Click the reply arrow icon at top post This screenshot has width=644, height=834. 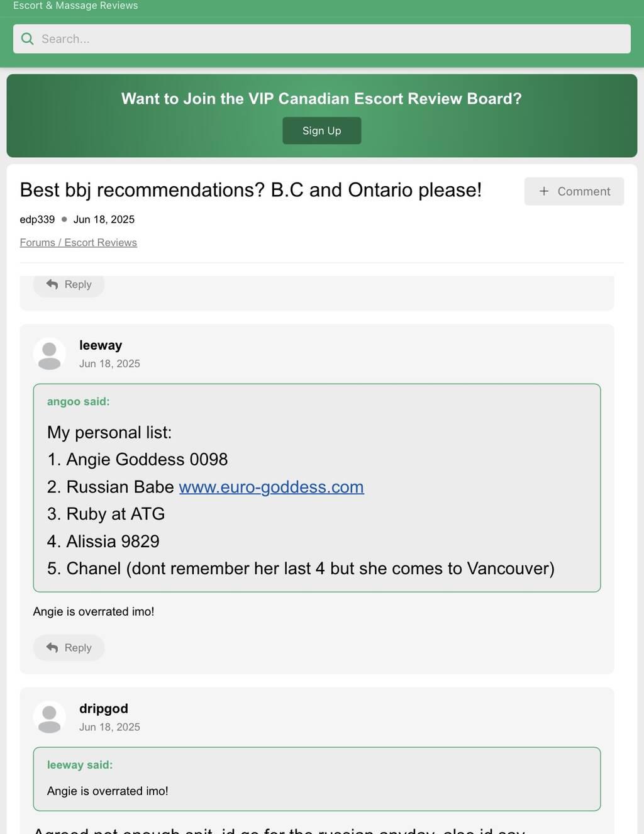pos(52,285)
